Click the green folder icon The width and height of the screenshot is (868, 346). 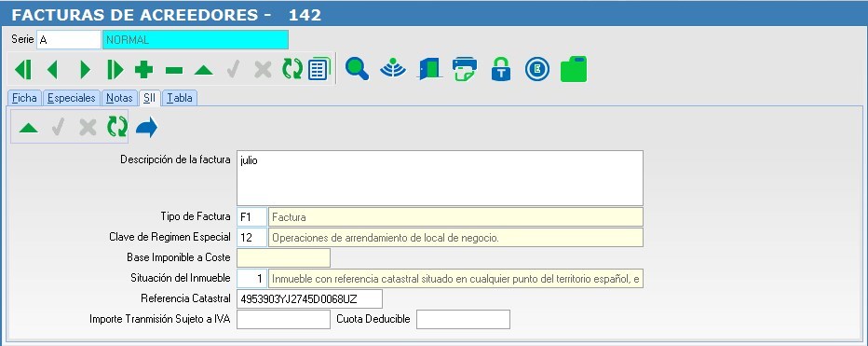coord(574,69)
